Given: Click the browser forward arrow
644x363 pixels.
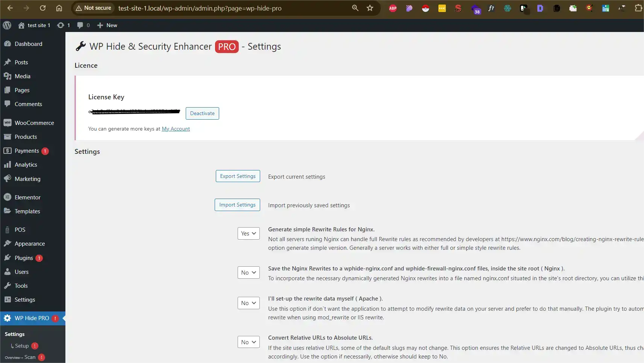Looking at the screenshot, I should 26,8.
